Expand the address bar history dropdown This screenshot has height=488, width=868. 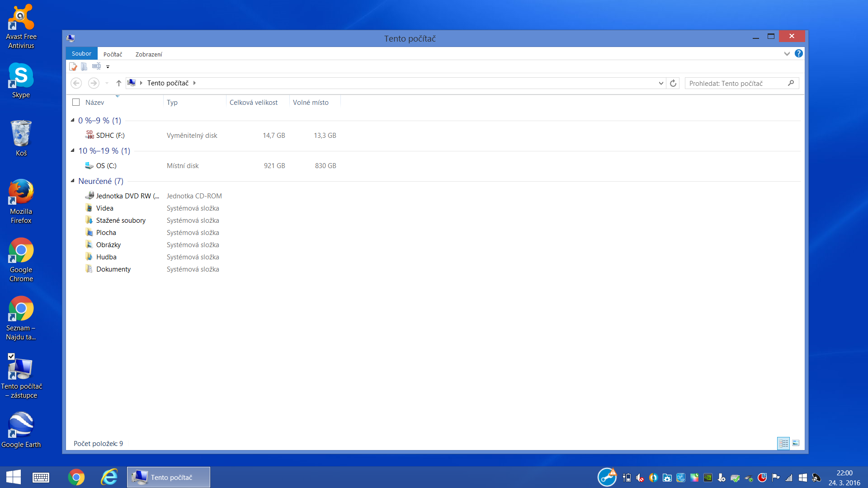tap(661, 83)
